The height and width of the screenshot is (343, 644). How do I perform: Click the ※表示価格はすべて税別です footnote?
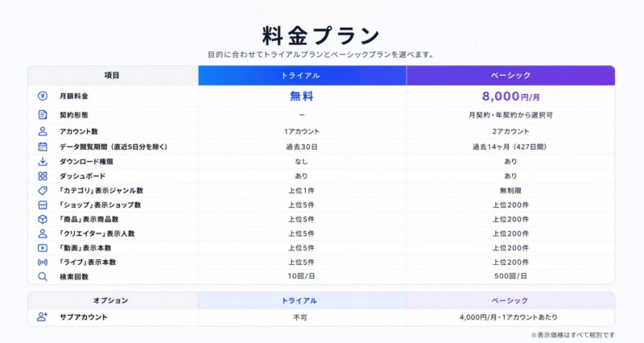point(573,335)
